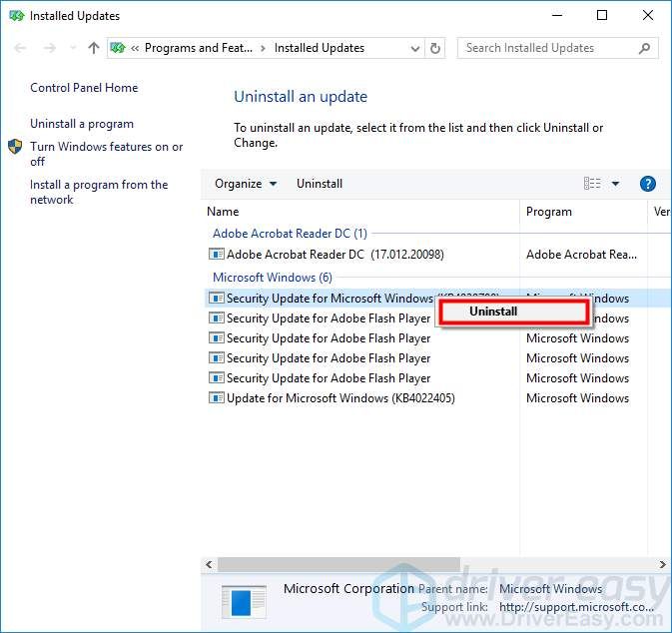672x633 pixels.
Task: Click the change view icon
Action: (592, 184)
